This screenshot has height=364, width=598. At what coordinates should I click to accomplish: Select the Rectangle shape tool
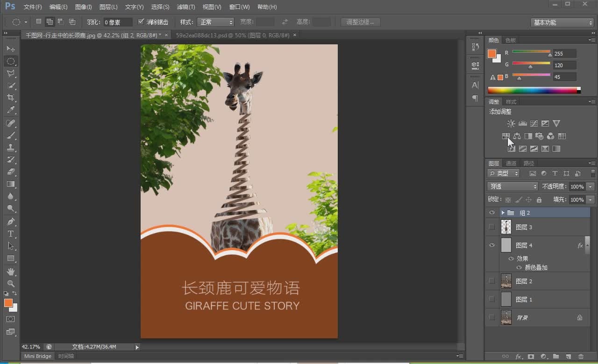11,258
